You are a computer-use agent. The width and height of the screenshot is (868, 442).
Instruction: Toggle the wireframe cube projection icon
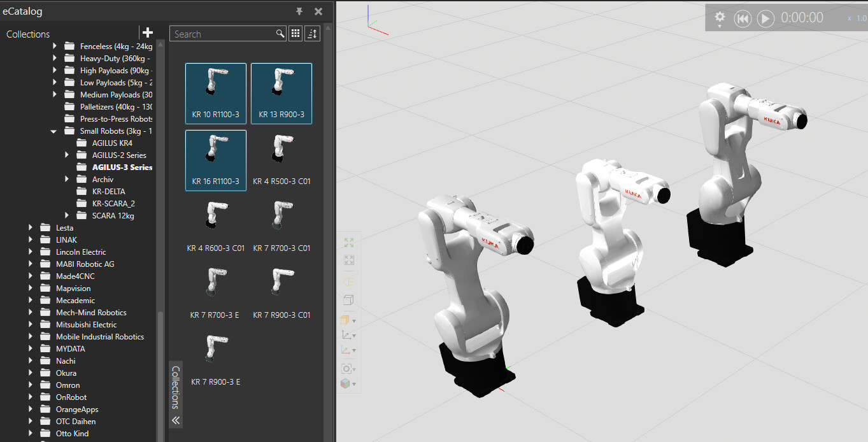pyautogui.click(x=348, y=300)
